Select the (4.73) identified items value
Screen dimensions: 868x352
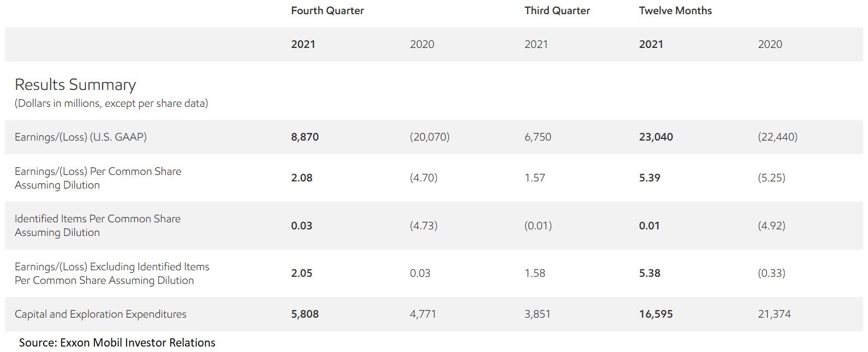tap(424, 225)
